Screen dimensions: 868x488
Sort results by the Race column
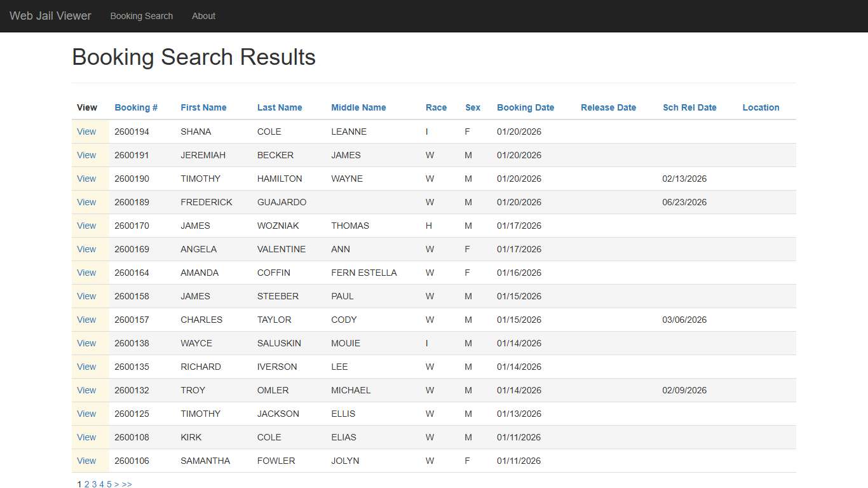click(436, 107)
